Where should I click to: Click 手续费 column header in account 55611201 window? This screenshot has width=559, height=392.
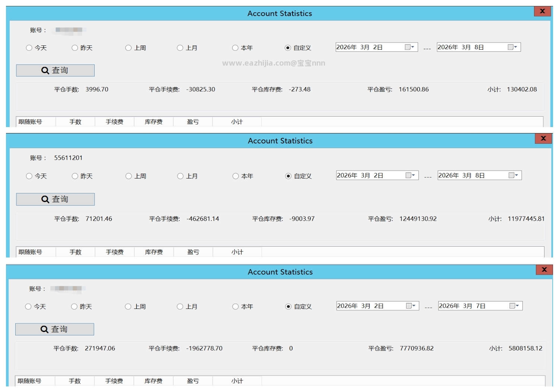pos(115,252)
